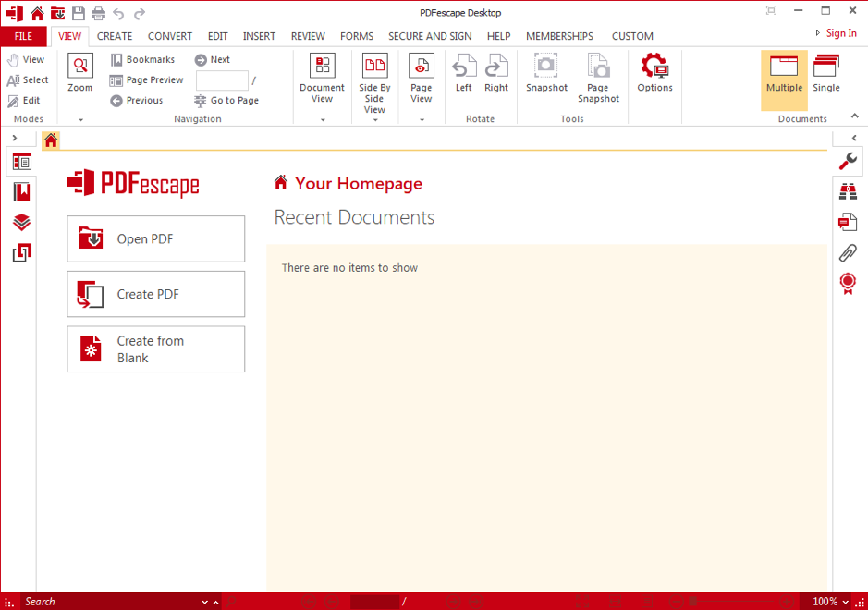The width and height of the screenshot is (868, 610).
Task: Click the Sign In link
Action: [x=841, y=33]
